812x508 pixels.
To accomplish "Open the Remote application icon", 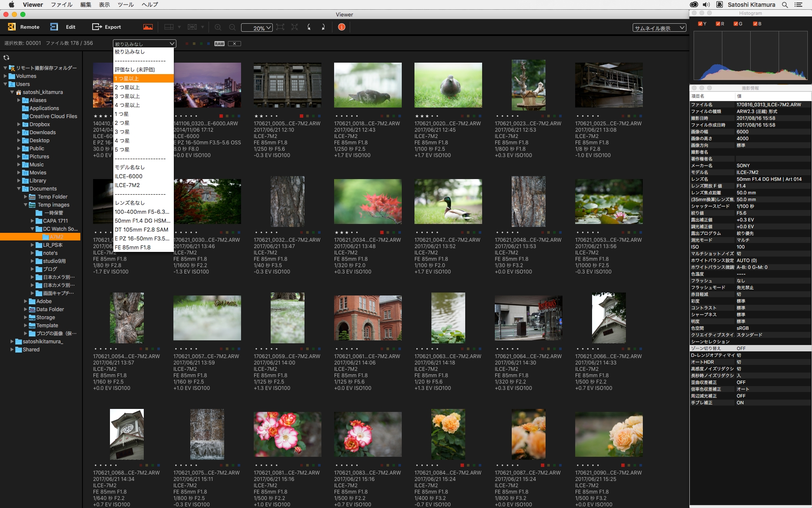I will [12, 27].
